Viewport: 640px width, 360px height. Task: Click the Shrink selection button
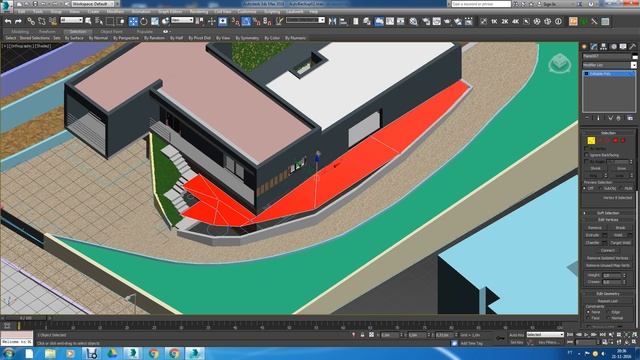(595, 169)
